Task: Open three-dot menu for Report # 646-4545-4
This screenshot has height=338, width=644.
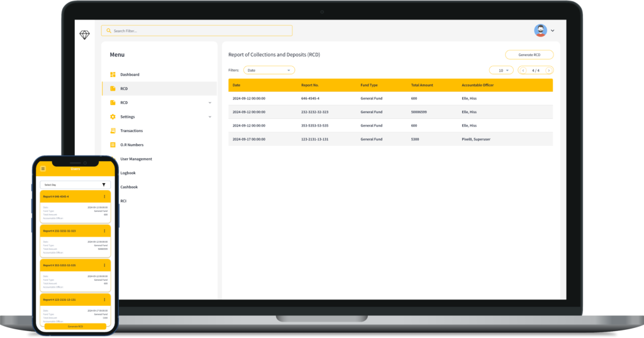Action: click(104, 197)
